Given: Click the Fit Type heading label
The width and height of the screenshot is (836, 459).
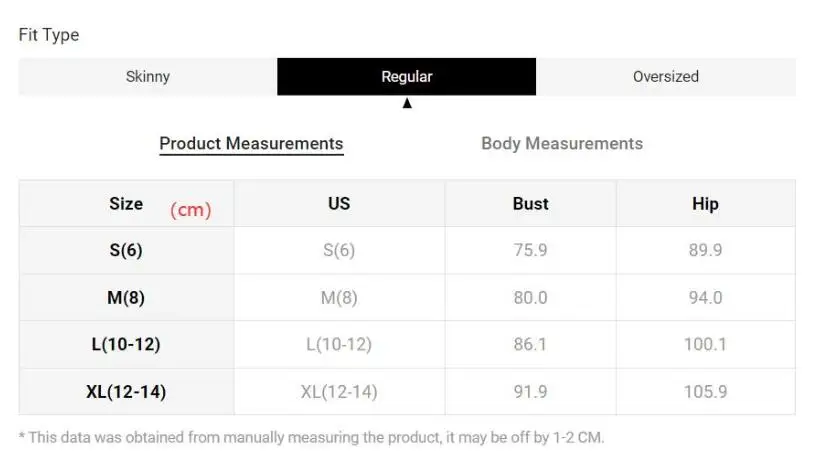Looking at the screenshot, I should (x=49, y=35).
